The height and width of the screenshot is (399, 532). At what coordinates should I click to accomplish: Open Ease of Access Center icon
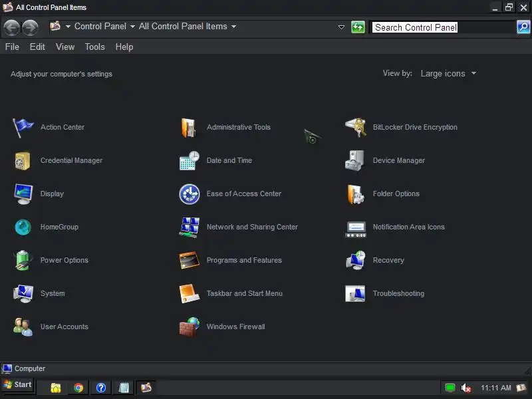click(190, 194)
